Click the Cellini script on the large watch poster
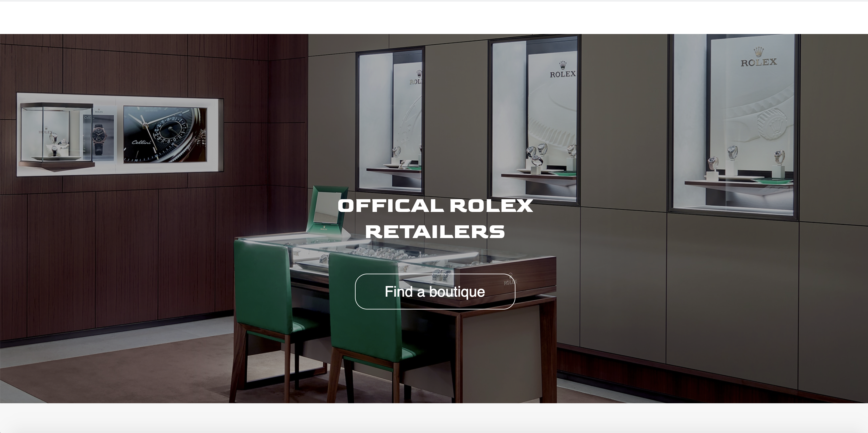Screen dimensions: 868x433 click(x=141, y=142)
